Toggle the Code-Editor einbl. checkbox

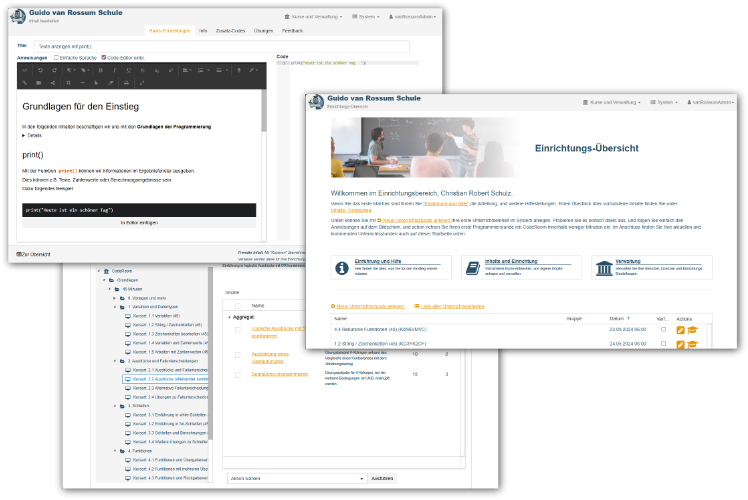[x=102, y=59]
